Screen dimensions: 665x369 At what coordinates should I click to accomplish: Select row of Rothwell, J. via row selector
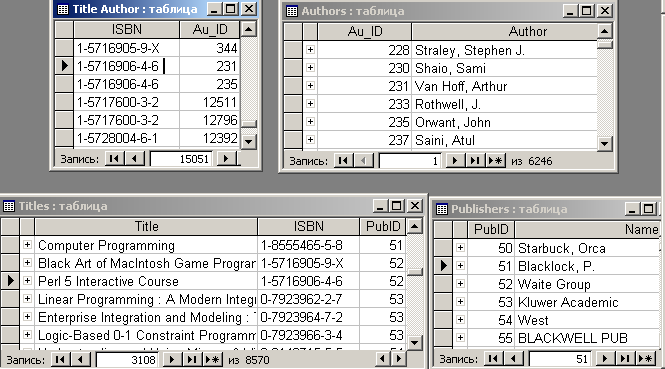[293, 104]
